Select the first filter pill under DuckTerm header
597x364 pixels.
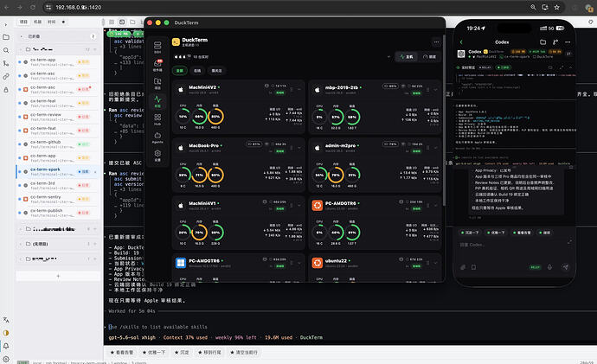click(x=180, y=70)
